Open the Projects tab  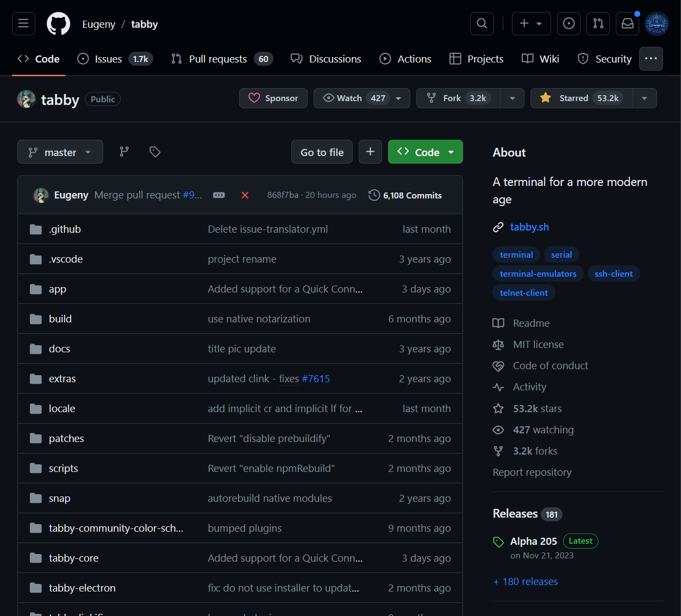[477, 59]
